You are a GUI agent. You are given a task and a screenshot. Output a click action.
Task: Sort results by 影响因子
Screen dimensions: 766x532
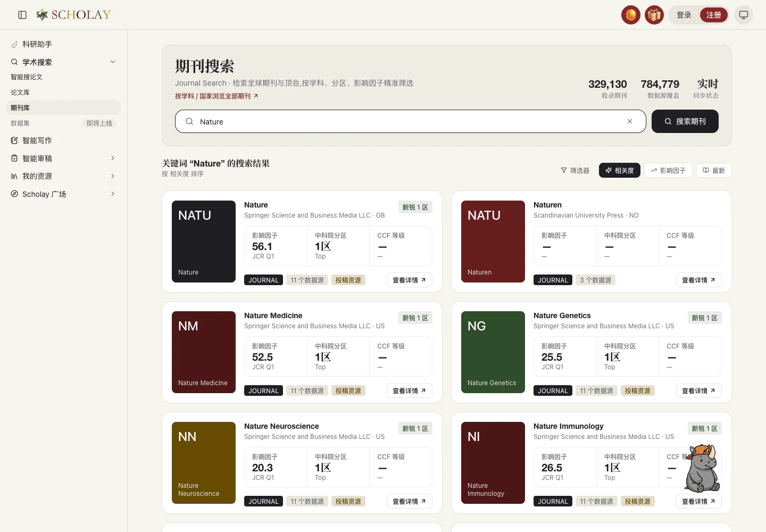coord(668,170)
